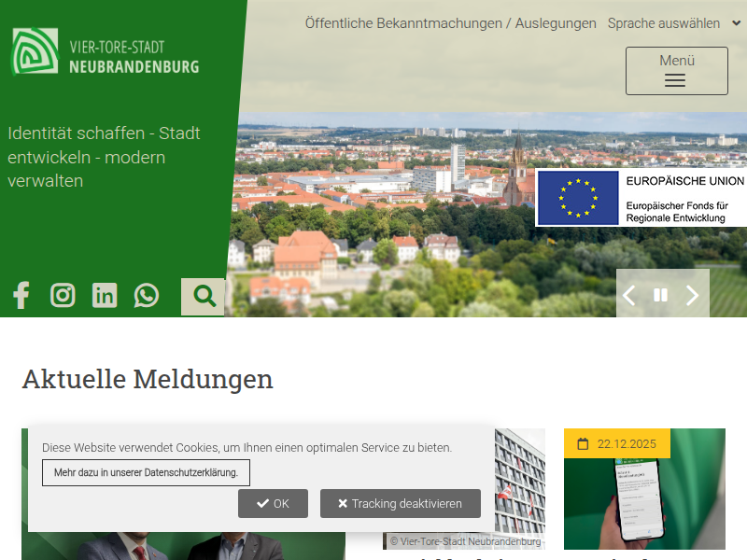Open the Facebook social media icon
Screen dimensions: 747x560
[x=21, y=296]
